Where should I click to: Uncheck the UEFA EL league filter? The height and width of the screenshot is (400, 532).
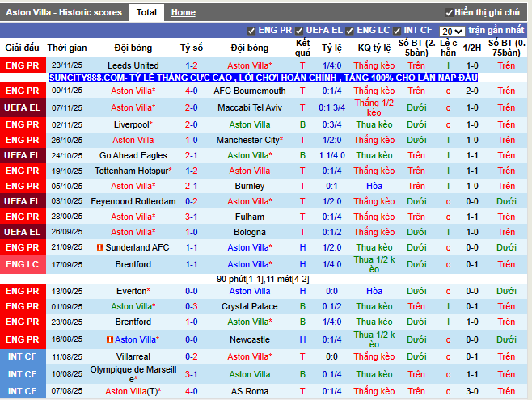click(x=299, y=31)
